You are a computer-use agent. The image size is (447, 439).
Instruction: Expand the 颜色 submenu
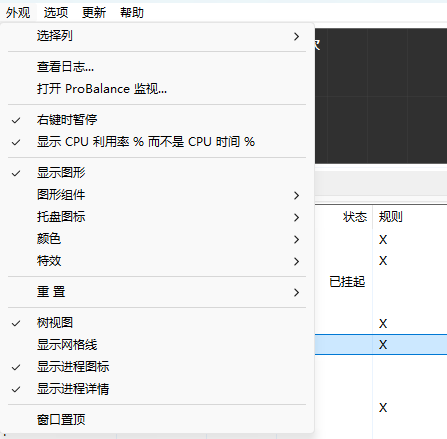[x=157, y=239]
